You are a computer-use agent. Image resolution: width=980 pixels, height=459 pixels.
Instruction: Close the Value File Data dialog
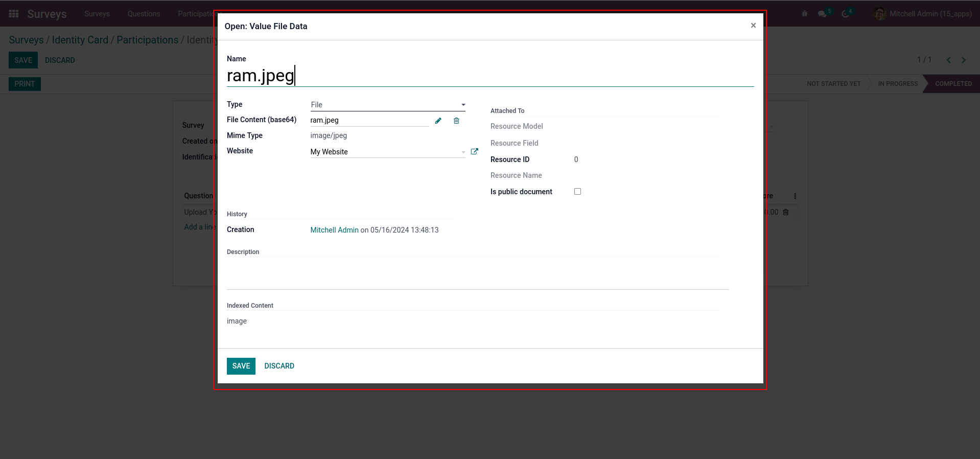[753, 26]
